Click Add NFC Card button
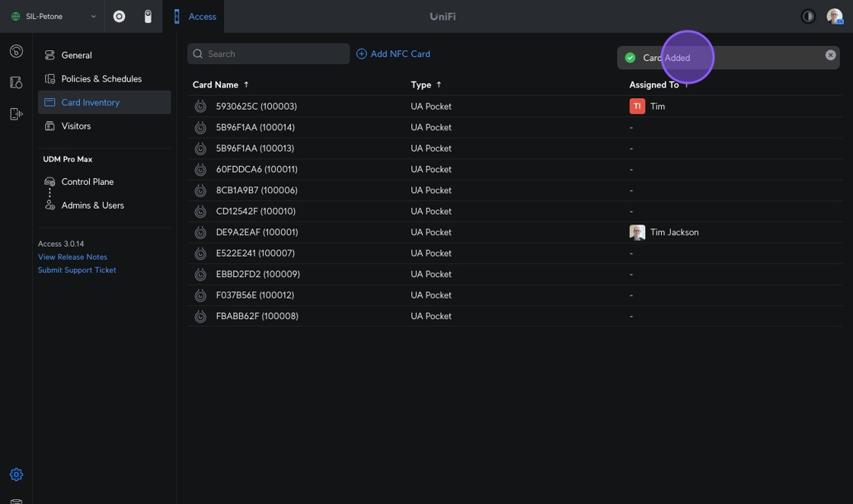 point(393,54)
